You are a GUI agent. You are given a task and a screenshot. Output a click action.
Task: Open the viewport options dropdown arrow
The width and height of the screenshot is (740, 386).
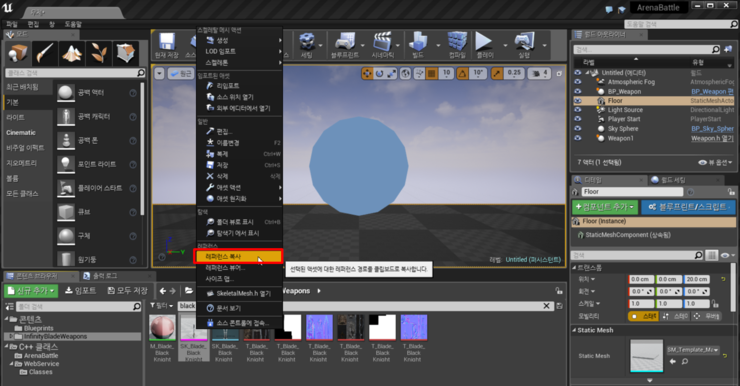tap(160, 74)
